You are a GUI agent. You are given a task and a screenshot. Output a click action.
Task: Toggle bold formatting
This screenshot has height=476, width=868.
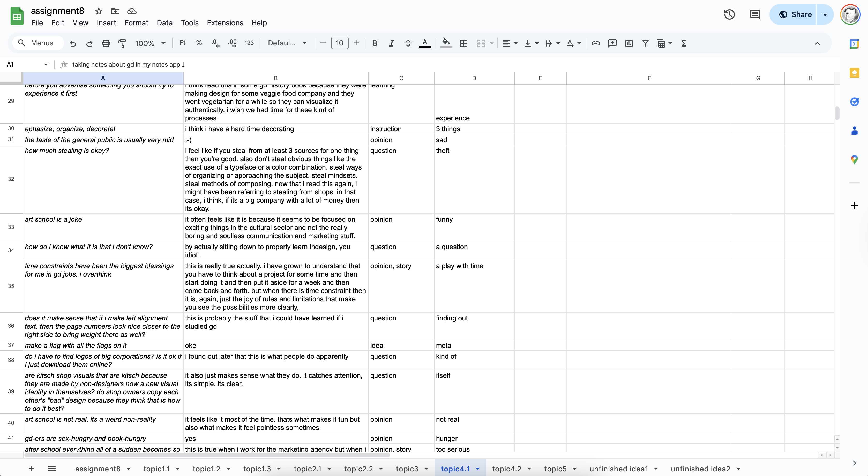(375, 43)
